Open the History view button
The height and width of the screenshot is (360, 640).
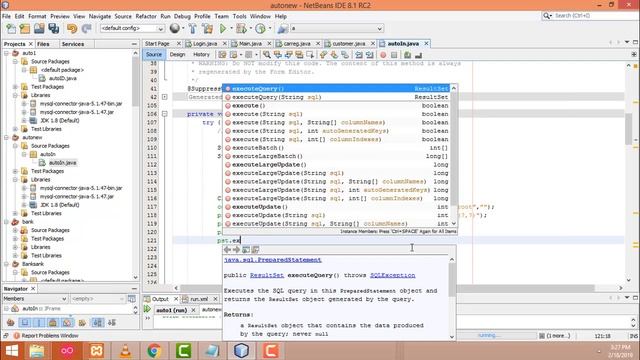[201, 54]
